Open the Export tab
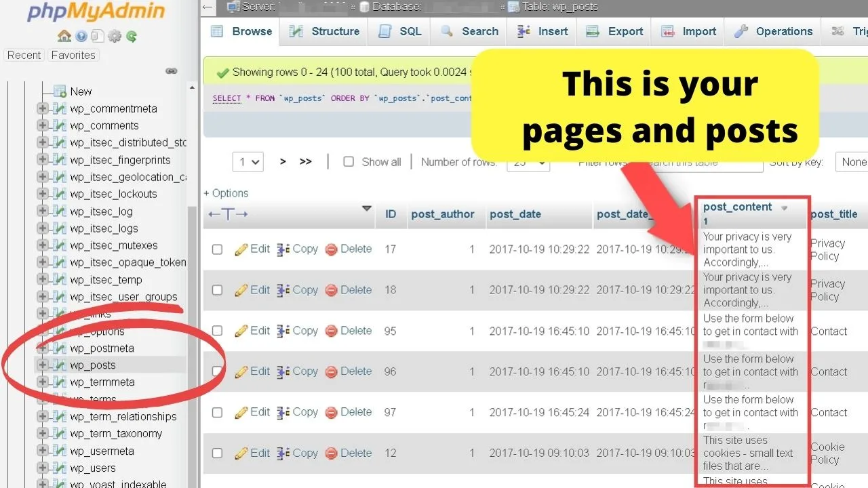The width and height of the screenshot is (868, 488). [614, 31]
